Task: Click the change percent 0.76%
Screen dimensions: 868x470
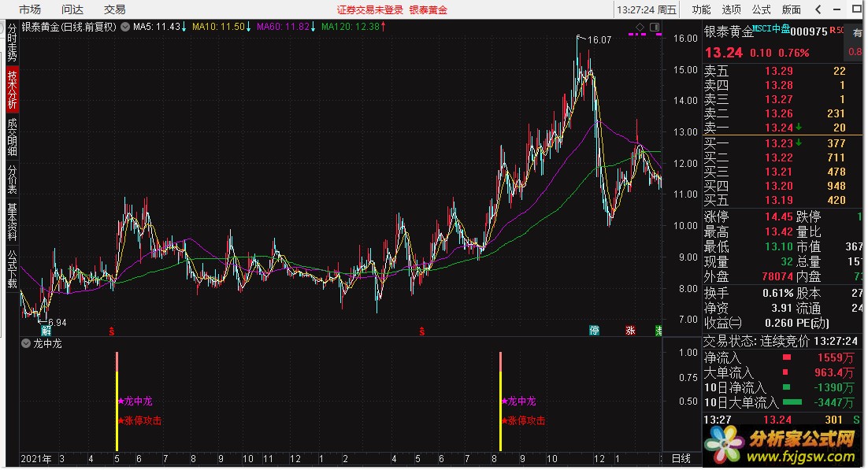Action: [x=793, y=54]
